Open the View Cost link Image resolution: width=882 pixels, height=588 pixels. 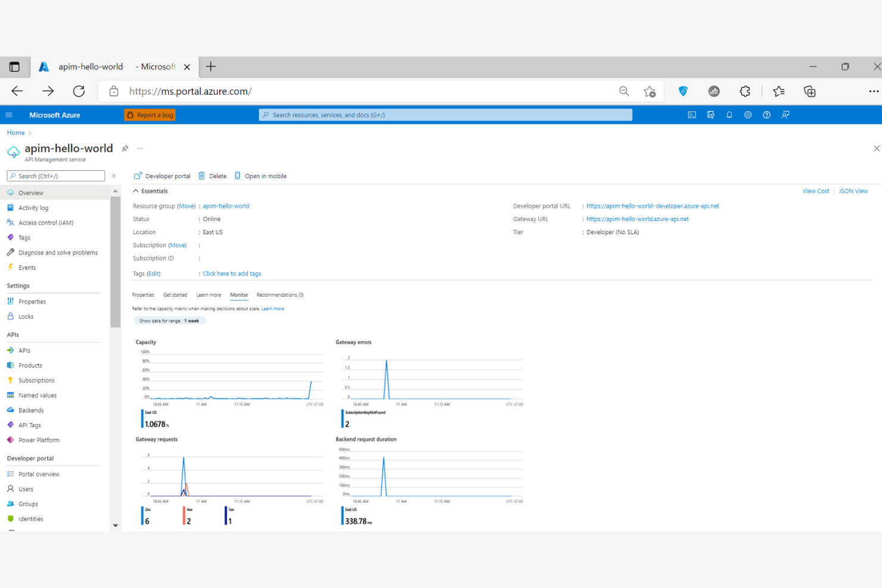[815, 191]
